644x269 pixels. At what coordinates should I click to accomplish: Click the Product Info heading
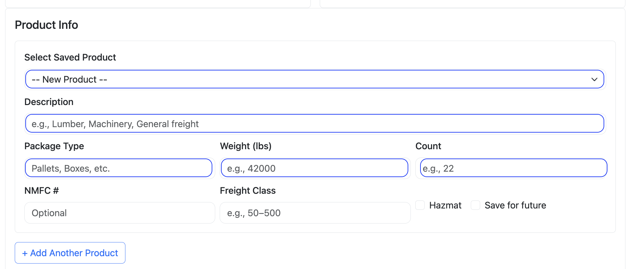46,25
